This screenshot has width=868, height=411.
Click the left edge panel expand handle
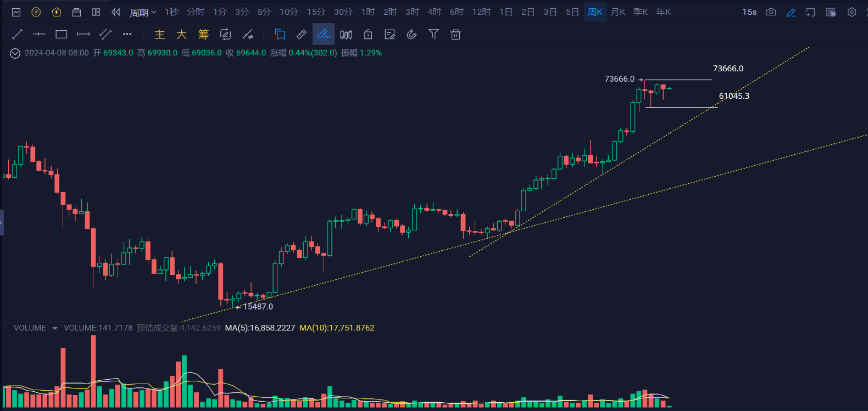(x=2, y=223)
